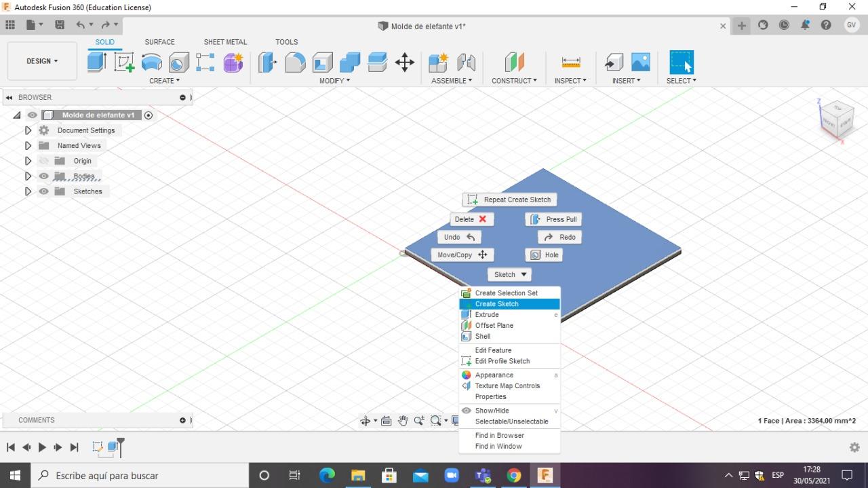The image size is (868, 488).
Task: Click the Insert Derive icon
Action: [614, 62]
